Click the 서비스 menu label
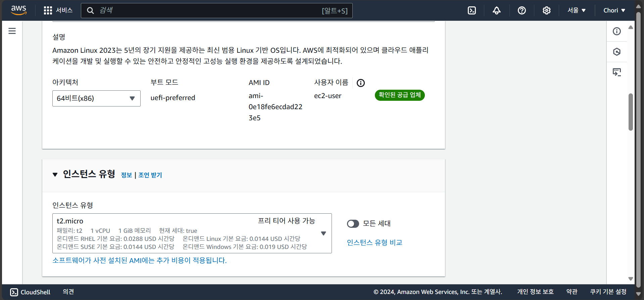This screenshot has height=300, width=644. [64, 10]
